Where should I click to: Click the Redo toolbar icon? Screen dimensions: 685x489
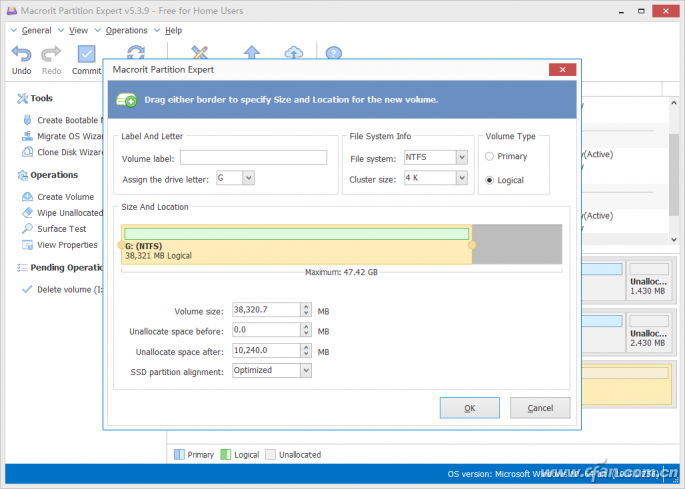click(51, 54)
